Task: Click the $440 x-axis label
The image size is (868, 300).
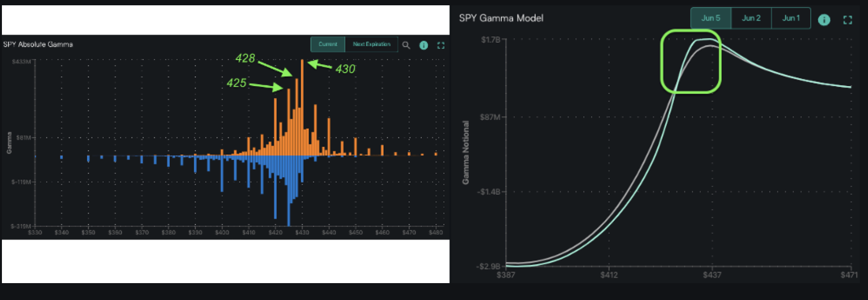Action: [329, 232]
